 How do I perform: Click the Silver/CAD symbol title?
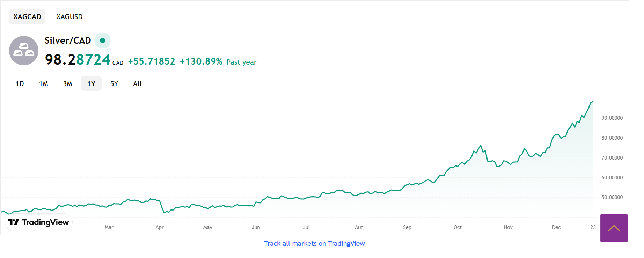tap(68, 40)
